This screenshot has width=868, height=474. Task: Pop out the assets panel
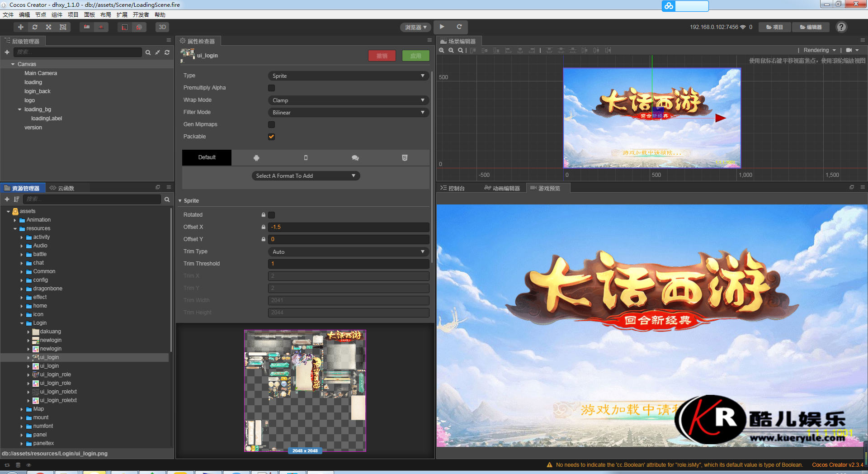[x=158, y=187]
